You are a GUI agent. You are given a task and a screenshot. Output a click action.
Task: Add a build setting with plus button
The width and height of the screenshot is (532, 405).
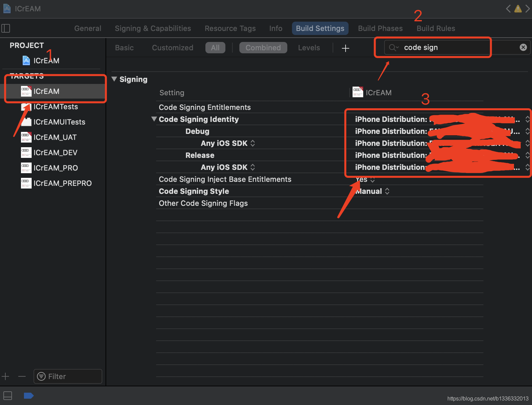(346, 48)
